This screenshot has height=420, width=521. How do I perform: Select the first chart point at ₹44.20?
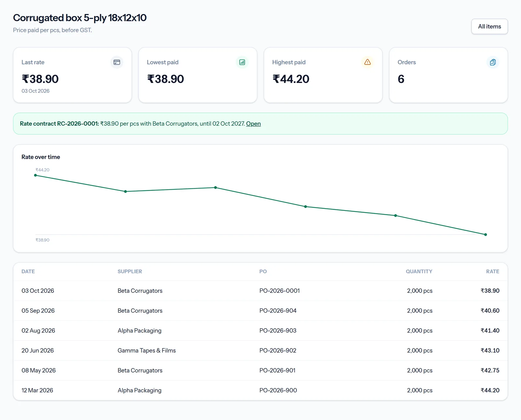tap(35, 175)
